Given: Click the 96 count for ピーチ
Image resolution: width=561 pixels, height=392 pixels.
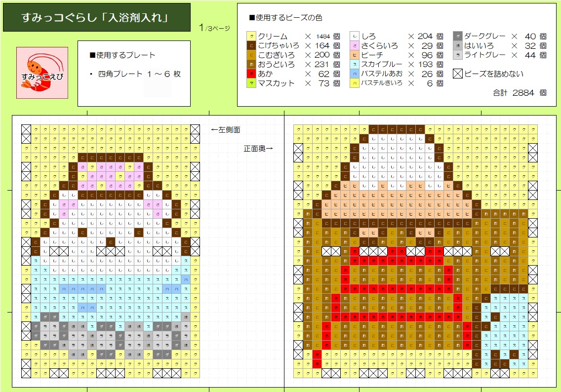Looking at the screenshot, I should tap(427, 55).
